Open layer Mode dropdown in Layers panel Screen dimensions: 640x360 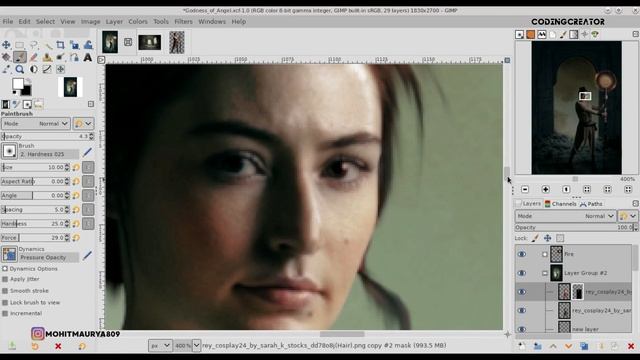point(565,216)
